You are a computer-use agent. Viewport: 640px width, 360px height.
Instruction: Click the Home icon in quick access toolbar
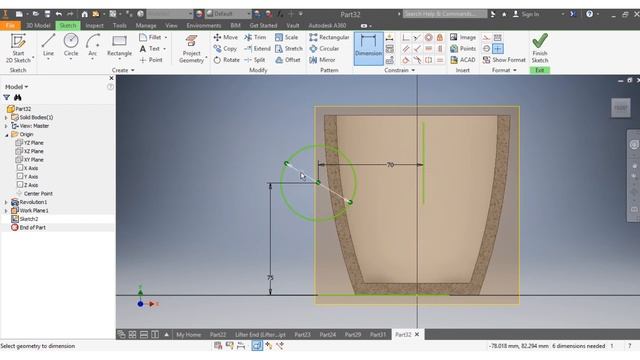[84, 14]
